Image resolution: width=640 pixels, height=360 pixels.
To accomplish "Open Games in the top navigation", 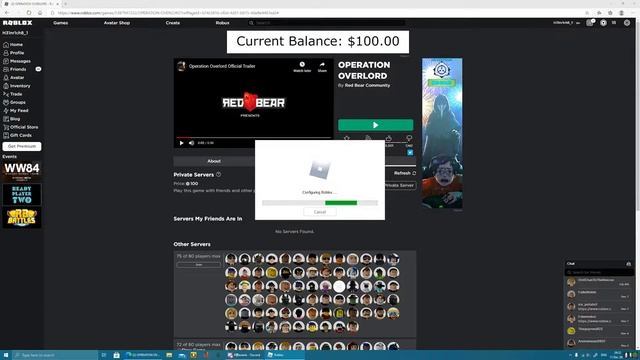I will point(60,23).
